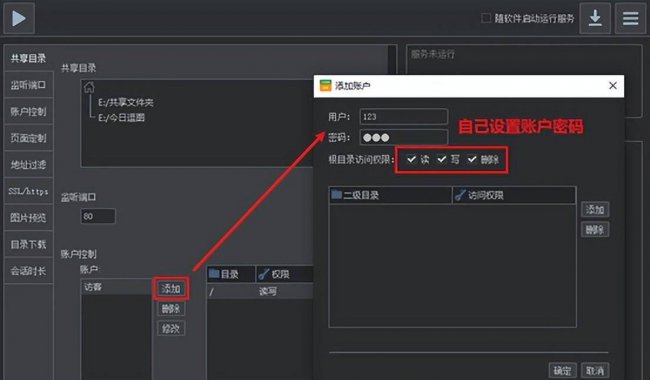Open the 地址过滤 tab
Image resolution: width=650 pixels, height=380 pixels.
pos(28,165)
